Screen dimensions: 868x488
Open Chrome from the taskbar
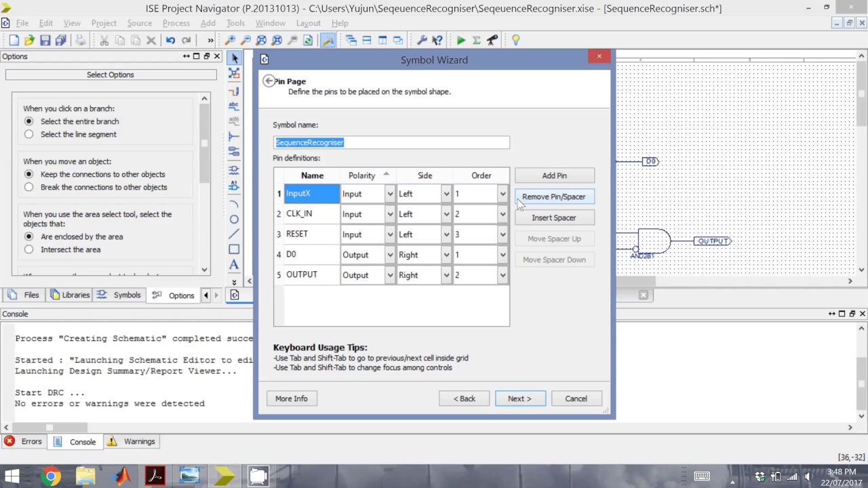50,476
